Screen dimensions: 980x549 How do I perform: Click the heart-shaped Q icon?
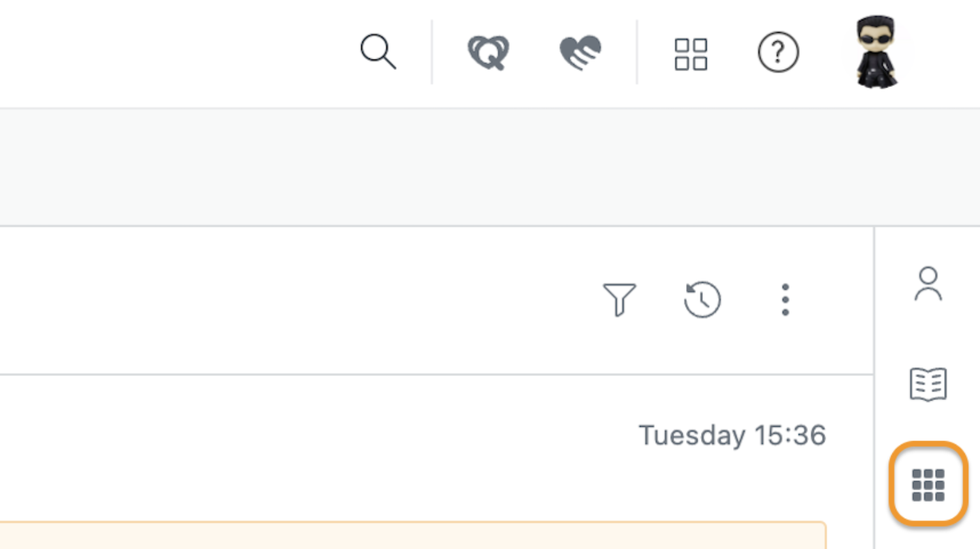pos(488,52)
